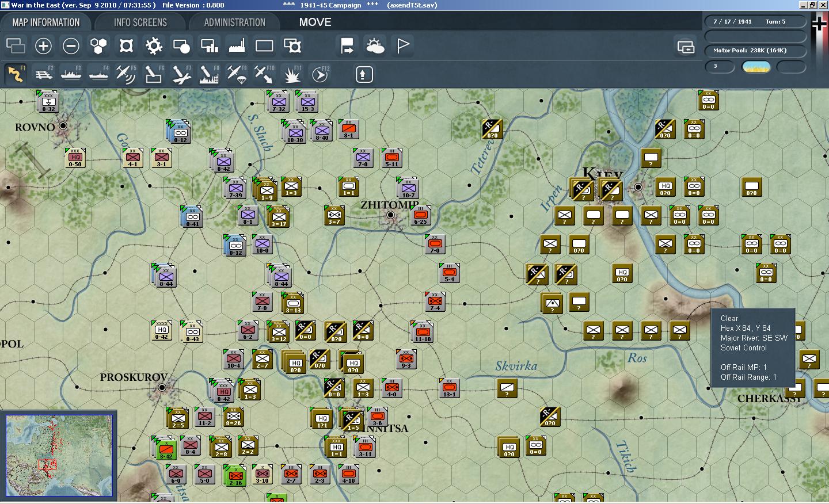Select the 0-42 HQ counter

162,330
